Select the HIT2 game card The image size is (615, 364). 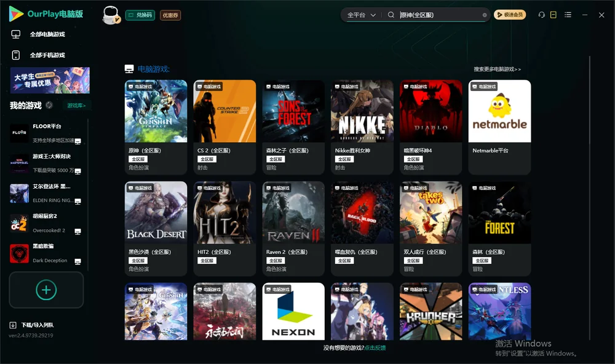pos(224,229)
